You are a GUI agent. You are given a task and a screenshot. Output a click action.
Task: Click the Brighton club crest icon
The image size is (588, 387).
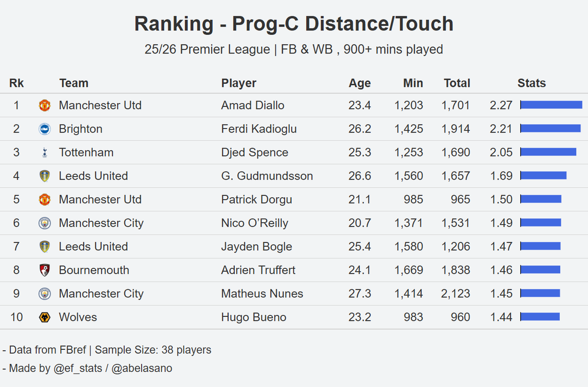click(x=45, y=129)
